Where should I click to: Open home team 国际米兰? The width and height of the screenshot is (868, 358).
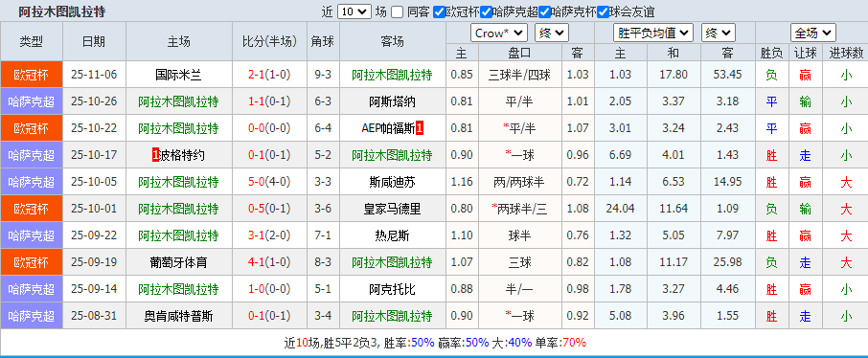[178, 75]
